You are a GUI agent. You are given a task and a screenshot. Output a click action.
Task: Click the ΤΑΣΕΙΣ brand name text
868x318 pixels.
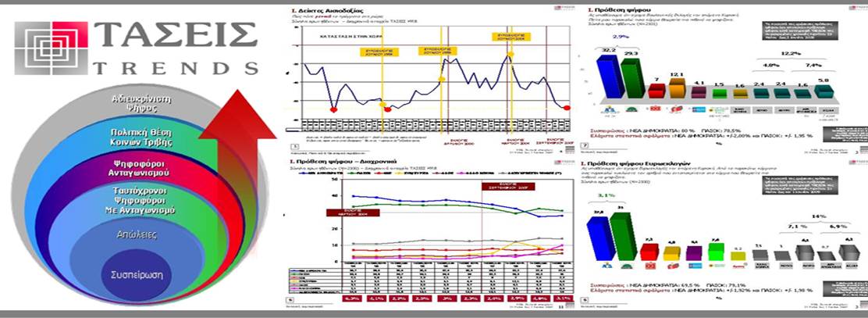[x=175, y=35]
